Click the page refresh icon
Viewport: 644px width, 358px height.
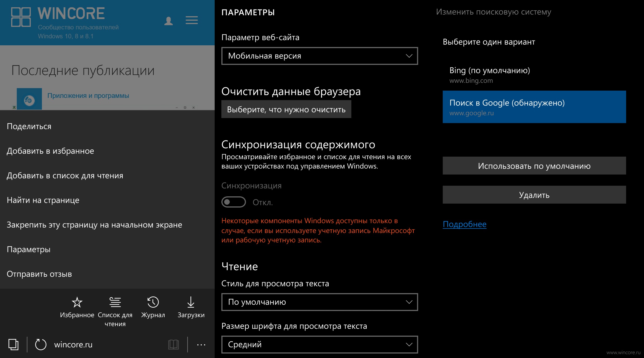pos(41,344)
